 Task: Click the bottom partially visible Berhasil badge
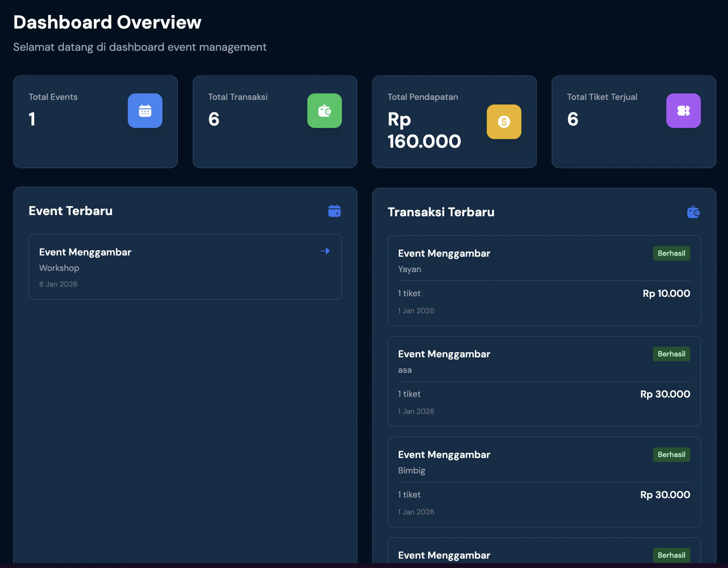coord(671,555)
